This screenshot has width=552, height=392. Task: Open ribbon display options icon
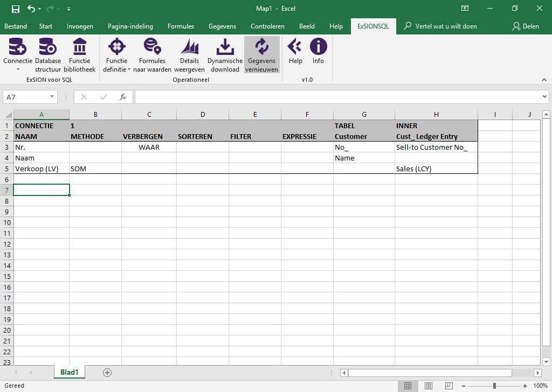pos(465,9)
